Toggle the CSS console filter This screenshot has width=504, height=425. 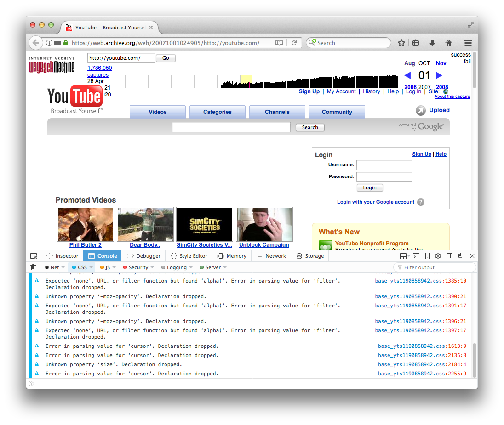pyautogui.click(x=80, y=267)
